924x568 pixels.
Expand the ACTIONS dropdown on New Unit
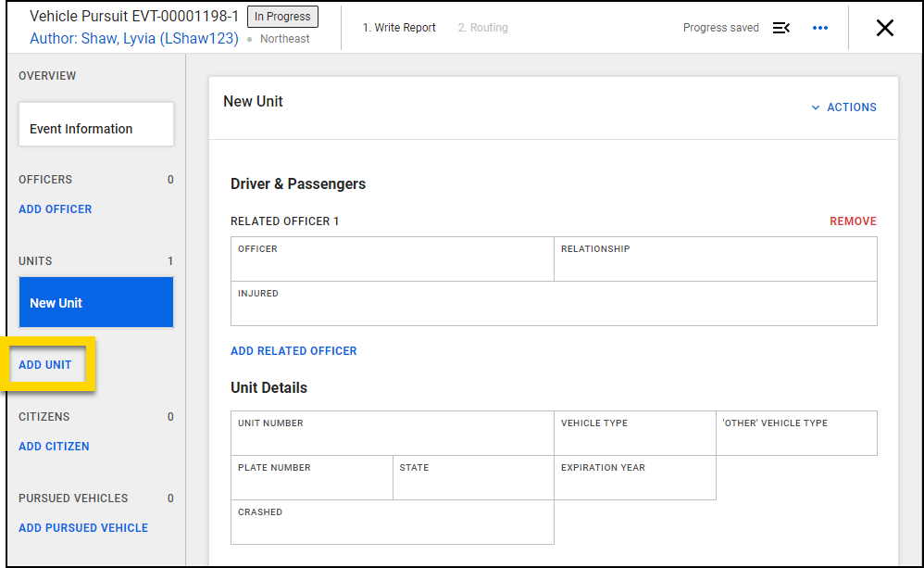tap(843, 107)
